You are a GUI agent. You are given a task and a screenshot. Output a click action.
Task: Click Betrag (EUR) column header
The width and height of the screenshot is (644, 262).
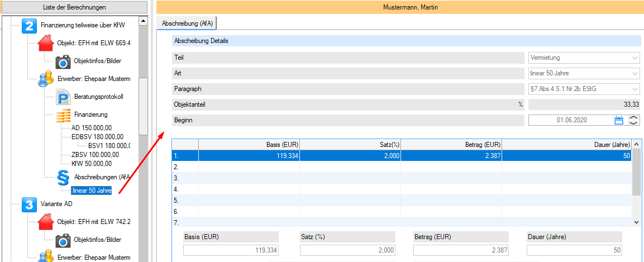[451, 144]
